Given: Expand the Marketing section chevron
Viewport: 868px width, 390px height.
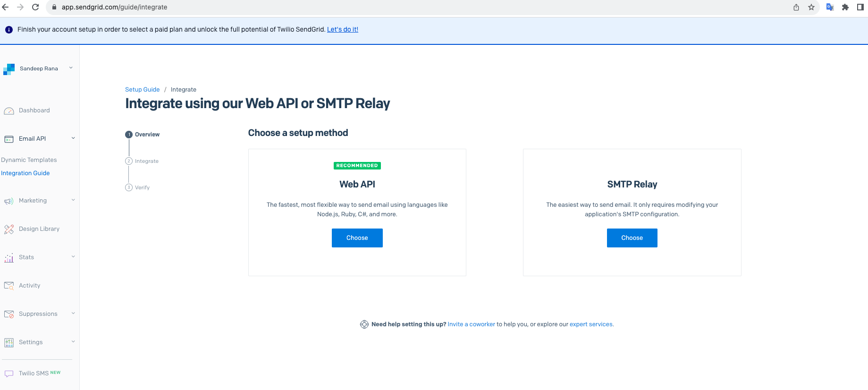Looking at the screenshot, I should click(x=73, y=200).
